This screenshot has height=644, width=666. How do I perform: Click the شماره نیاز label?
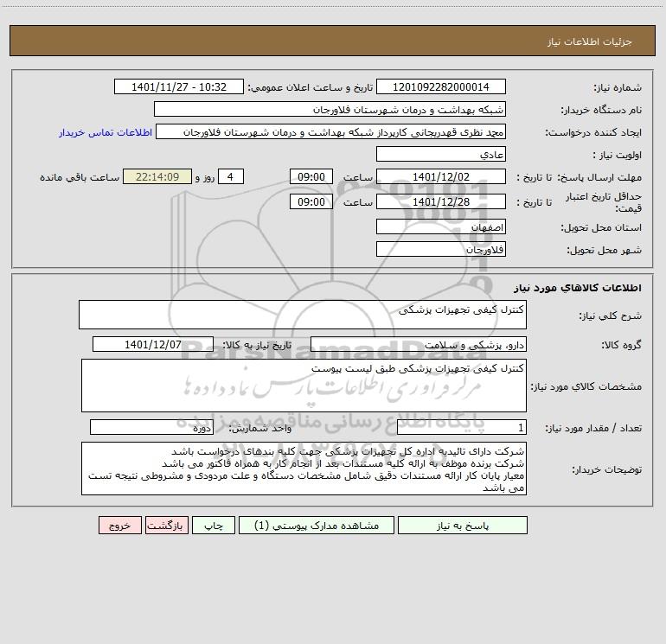[x=618, y=88]
